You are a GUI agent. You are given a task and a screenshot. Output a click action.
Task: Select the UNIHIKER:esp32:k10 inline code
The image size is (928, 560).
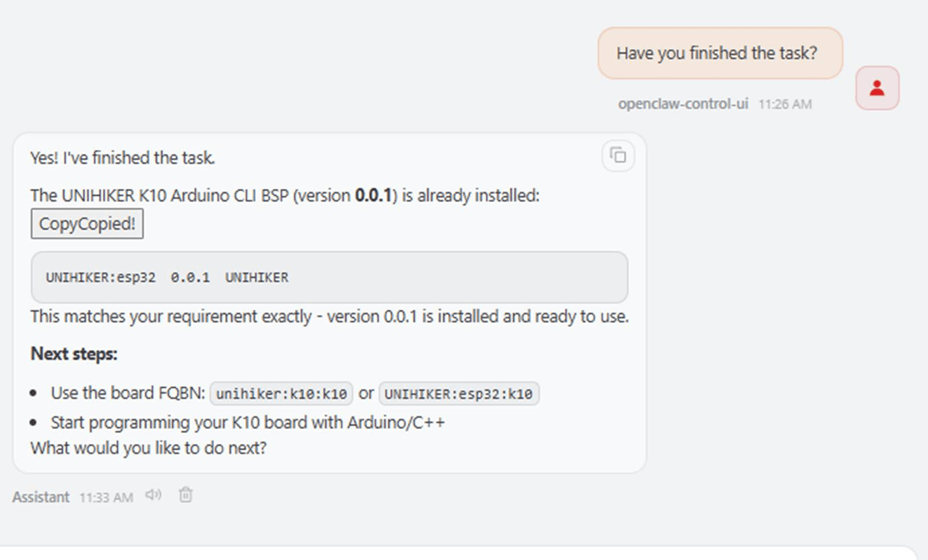pos(458,394)
